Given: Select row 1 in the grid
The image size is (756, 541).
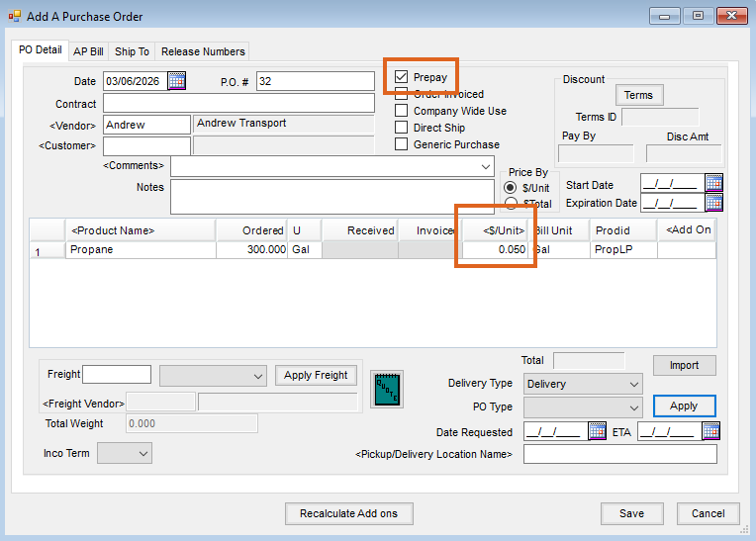Looking at the screenshot, I should tap(47, 250).
